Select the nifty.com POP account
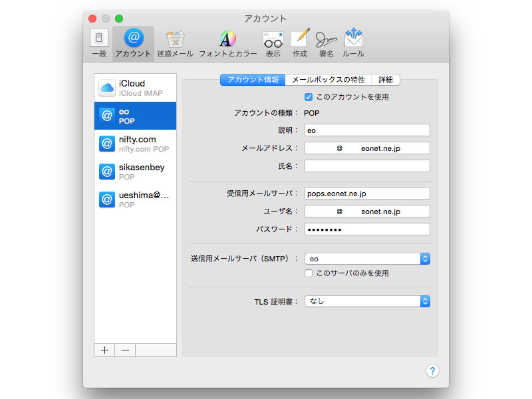532x399 pixels. click(x=136, y=144)
